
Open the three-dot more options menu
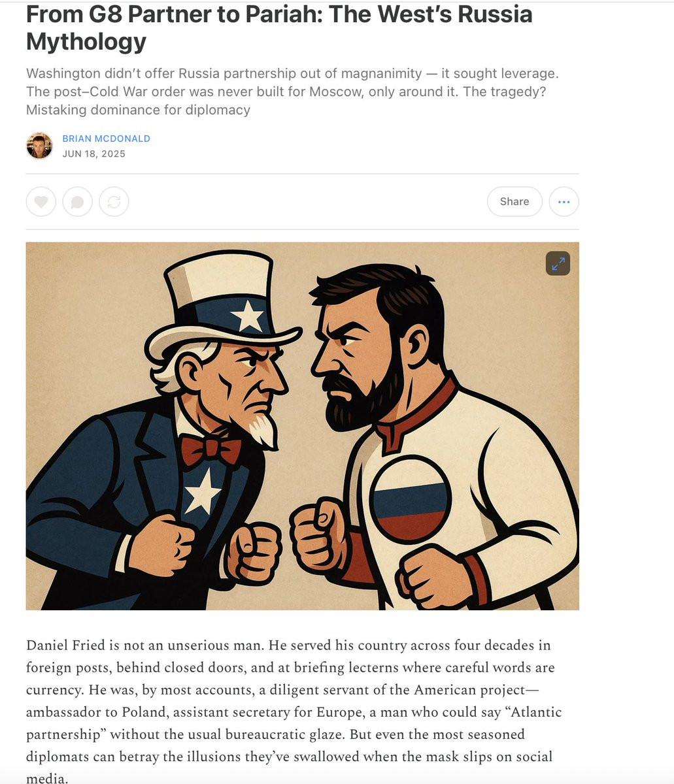[x=564, y=202]
